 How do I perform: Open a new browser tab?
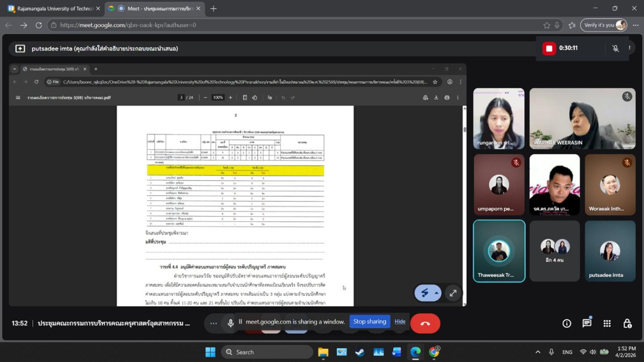tap(213, 8)
